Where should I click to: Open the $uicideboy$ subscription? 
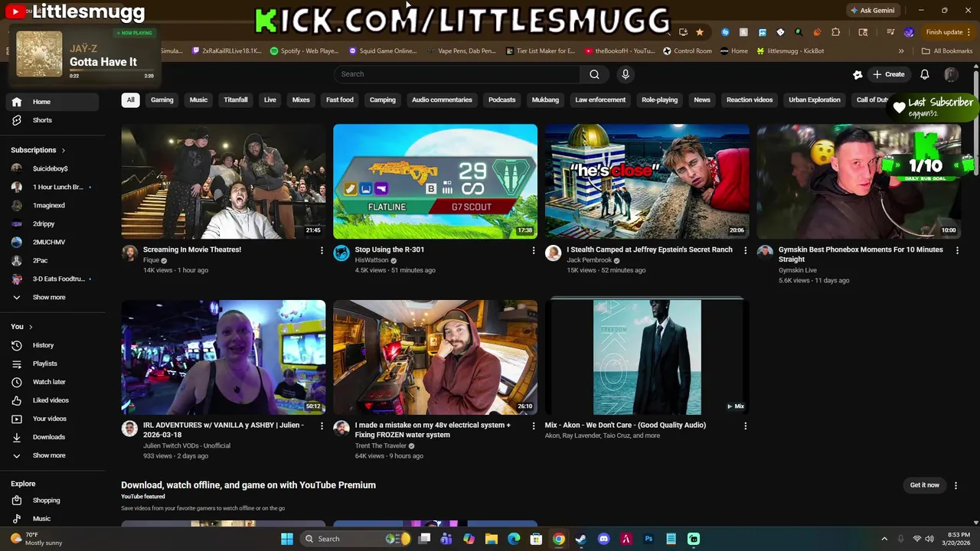(x=53, y=168)
